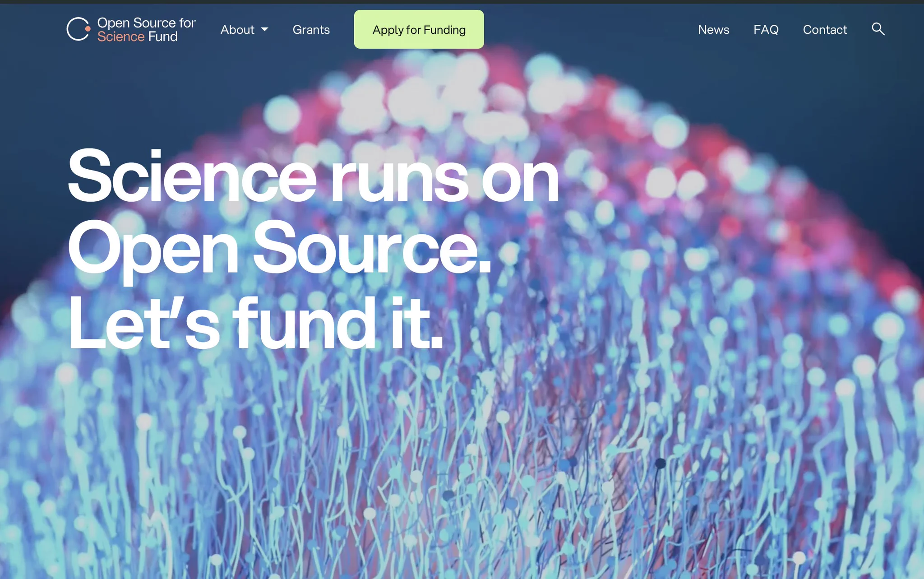Click the Apply for Funding button
The height and width of the screenshot is (579, 924).
pos(419,29)
